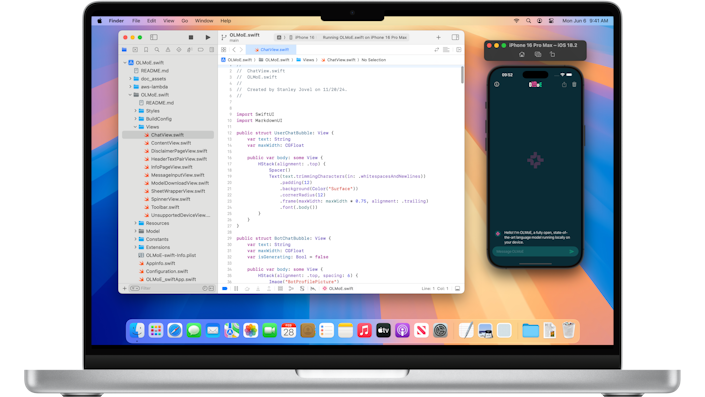Collapse the Views folder

(135, 127)
